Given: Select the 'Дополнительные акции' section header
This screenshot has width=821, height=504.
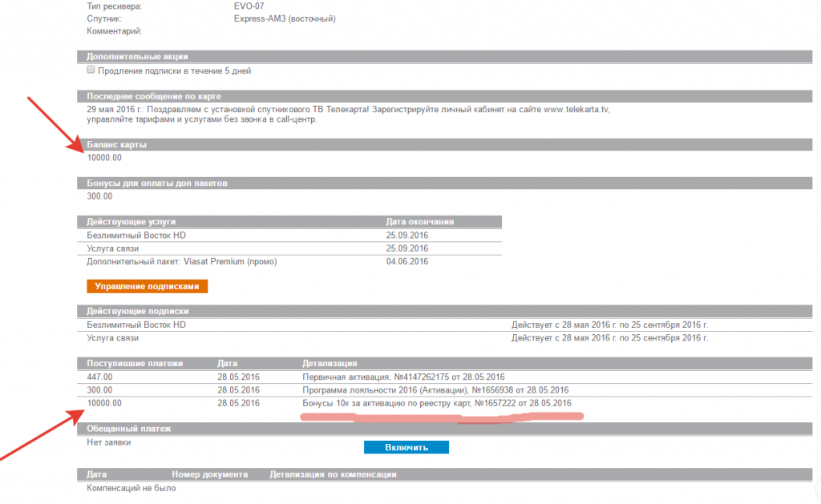Looking at the screenshot, I should coord(137,56).
